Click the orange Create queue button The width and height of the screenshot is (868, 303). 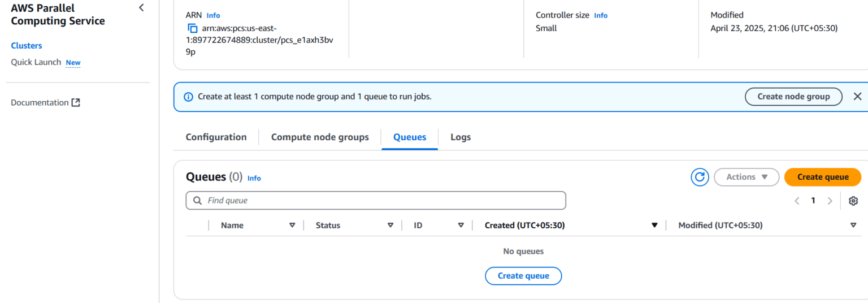click(x=822, y=177)
